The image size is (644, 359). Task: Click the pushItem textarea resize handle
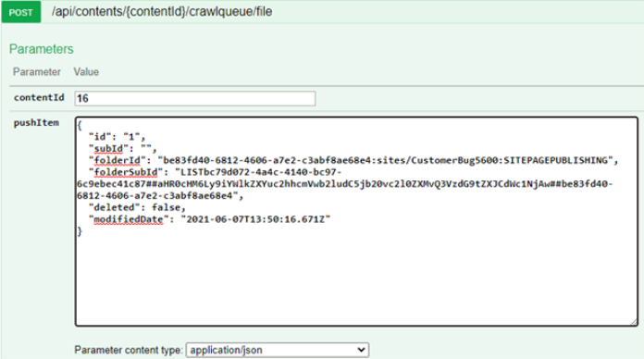click(634, 322)
